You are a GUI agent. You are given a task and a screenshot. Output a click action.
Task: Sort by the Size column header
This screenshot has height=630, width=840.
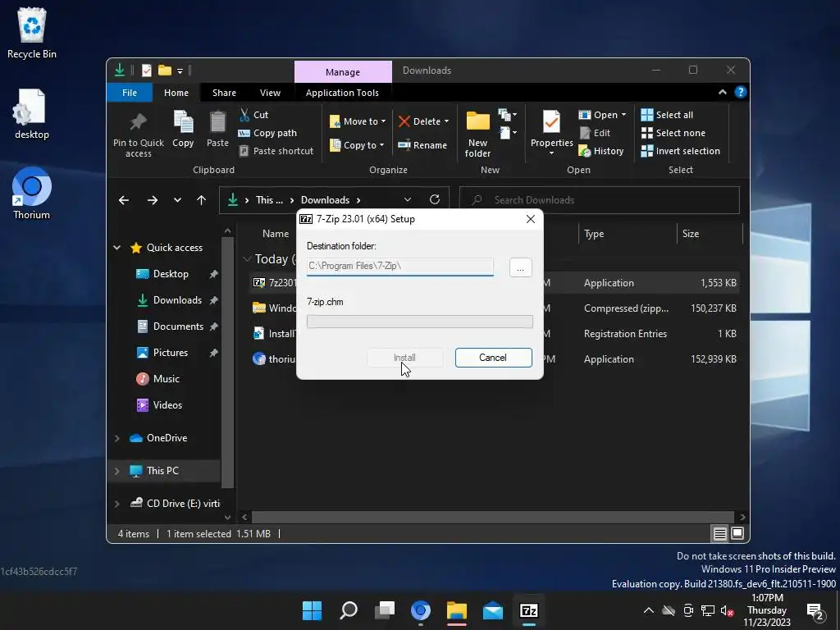tap(710, 234)
